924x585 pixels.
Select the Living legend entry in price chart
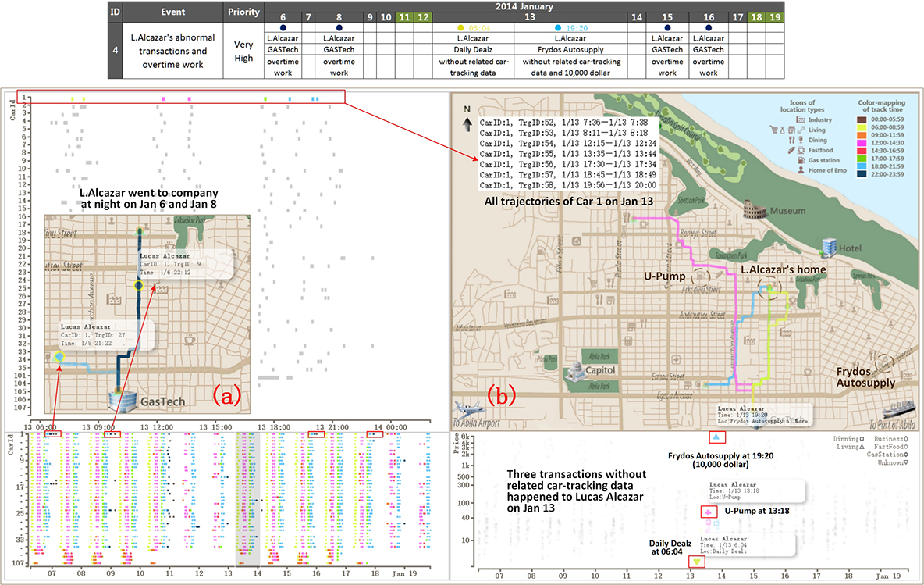pyautogui.click(x=851, y=447)
